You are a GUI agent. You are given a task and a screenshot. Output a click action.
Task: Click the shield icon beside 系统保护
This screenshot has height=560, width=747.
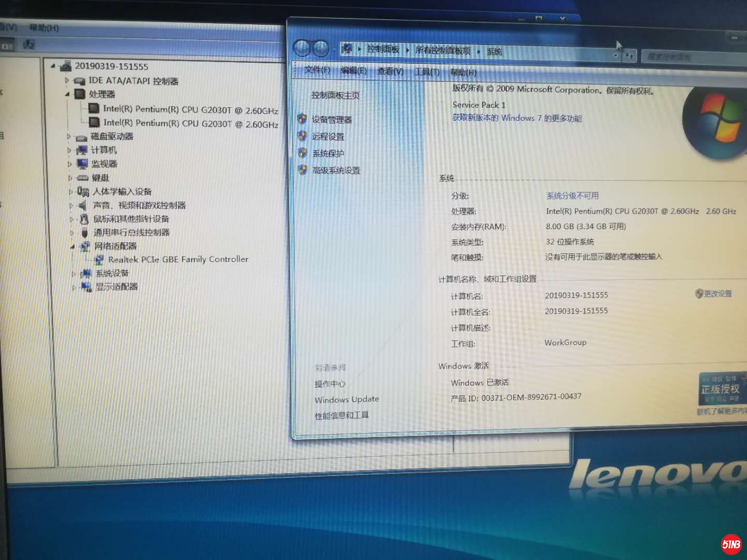(302, 153)
